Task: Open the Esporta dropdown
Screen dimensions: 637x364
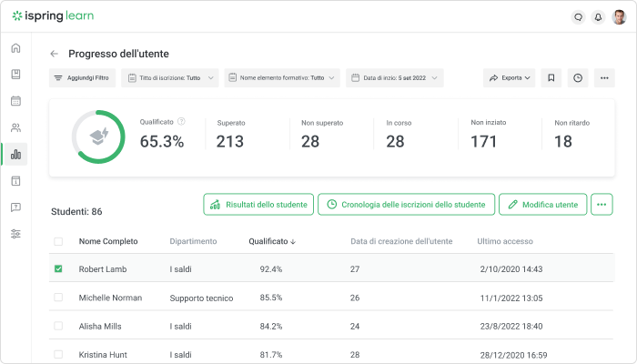Action: pyautogui.click(x=509, y=77)
